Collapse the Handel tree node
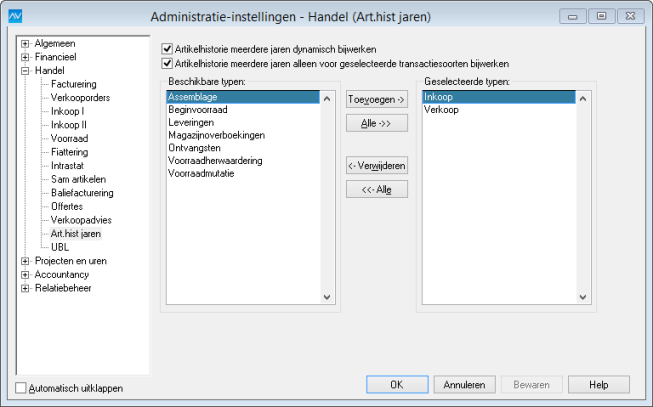Screen dimensions: 653x407 [x=25, y=71]
